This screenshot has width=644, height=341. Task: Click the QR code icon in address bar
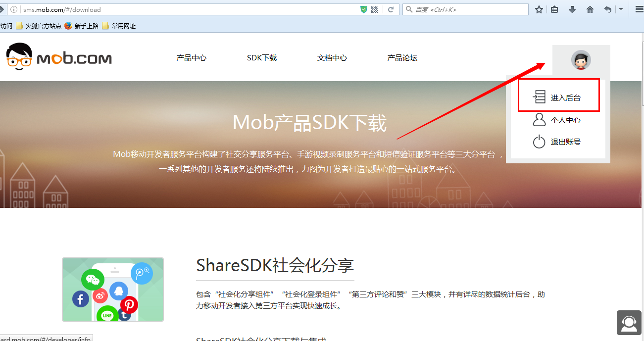point(375,9)
